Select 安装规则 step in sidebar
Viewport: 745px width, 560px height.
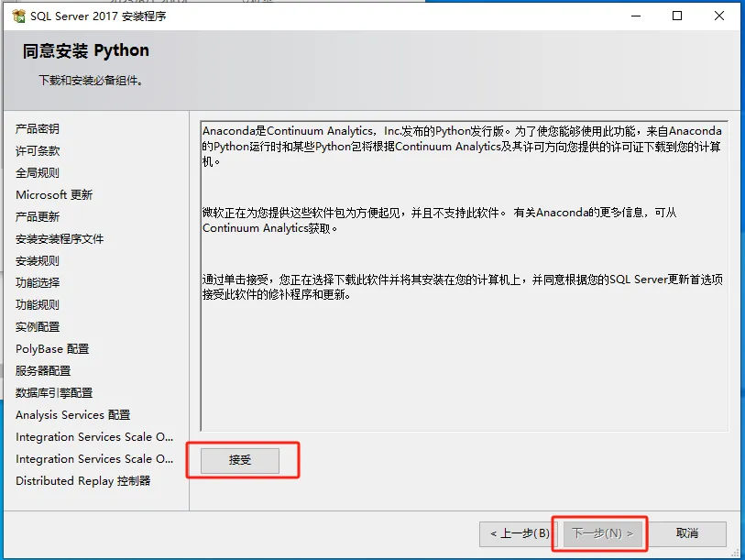(x=37, y=261)
